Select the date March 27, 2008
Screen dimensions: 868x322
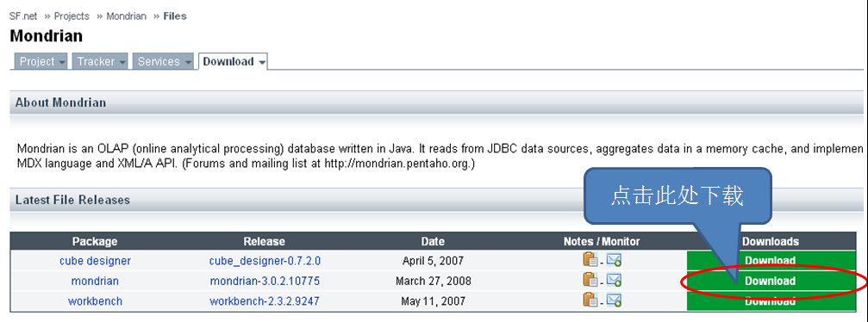pyautogui.click(x=434, y=281)
